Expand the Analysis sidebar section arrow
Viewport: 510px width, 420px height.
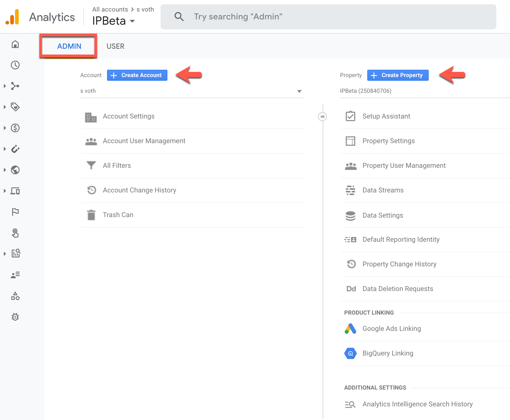pyautogui.click(x=5, y=254)
